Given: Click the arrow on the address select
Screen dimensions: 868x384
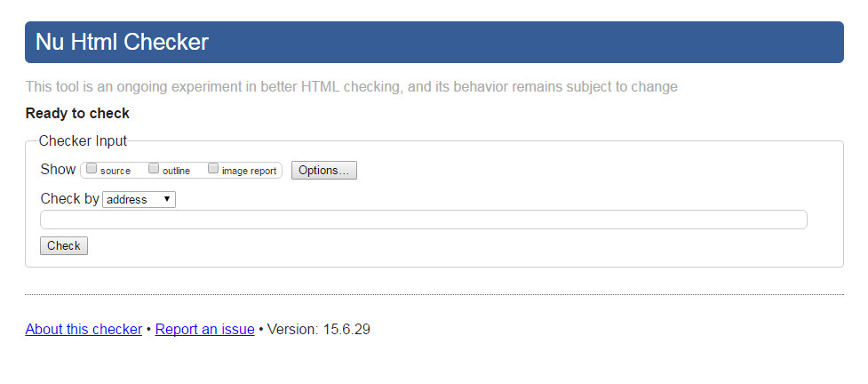Looking at the screenshot, I should 167,199.
